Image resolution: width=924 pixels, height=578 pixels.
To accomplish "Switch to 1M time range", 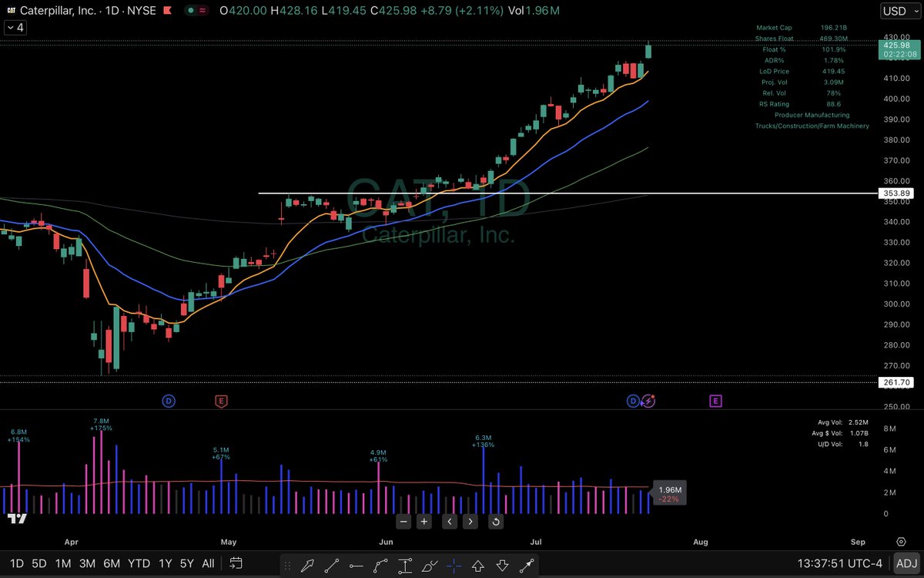I will (x=63, y=563).
